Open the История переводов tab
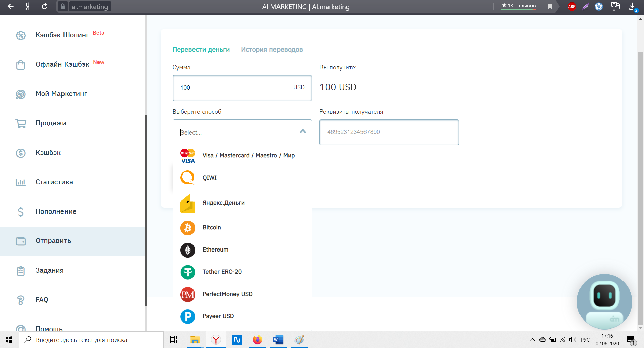The width and height of the screenshot is (644, 348). (272, 50)
